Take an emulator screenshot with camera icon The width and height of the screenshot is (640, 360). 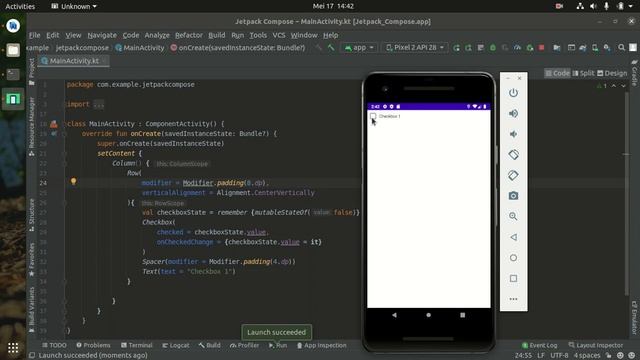[x=513, y=196]
